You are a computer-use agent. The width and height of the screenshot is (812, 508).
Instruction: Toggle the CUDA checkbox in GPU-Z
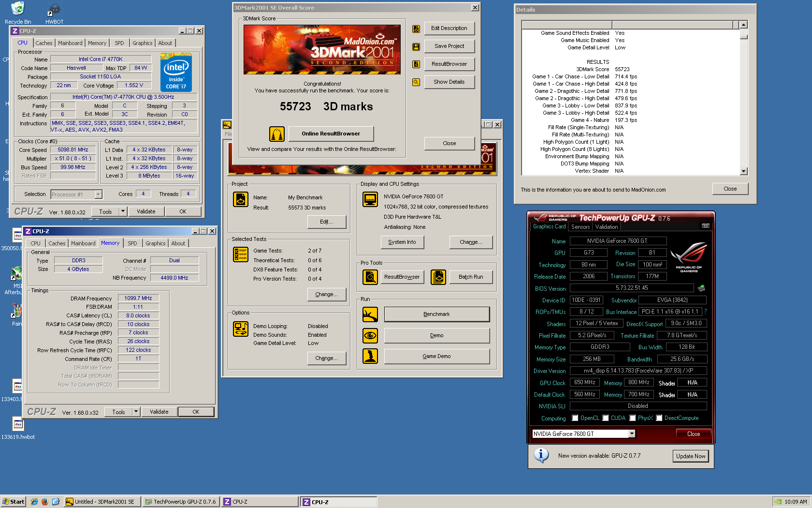[605, 418]
